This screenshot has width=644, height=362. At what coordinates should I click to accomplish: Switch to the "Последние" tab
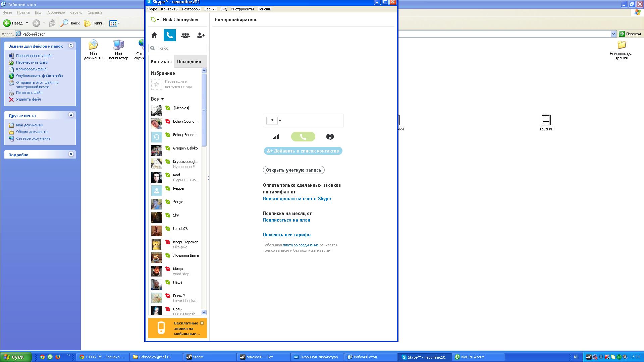pos(189,62)
